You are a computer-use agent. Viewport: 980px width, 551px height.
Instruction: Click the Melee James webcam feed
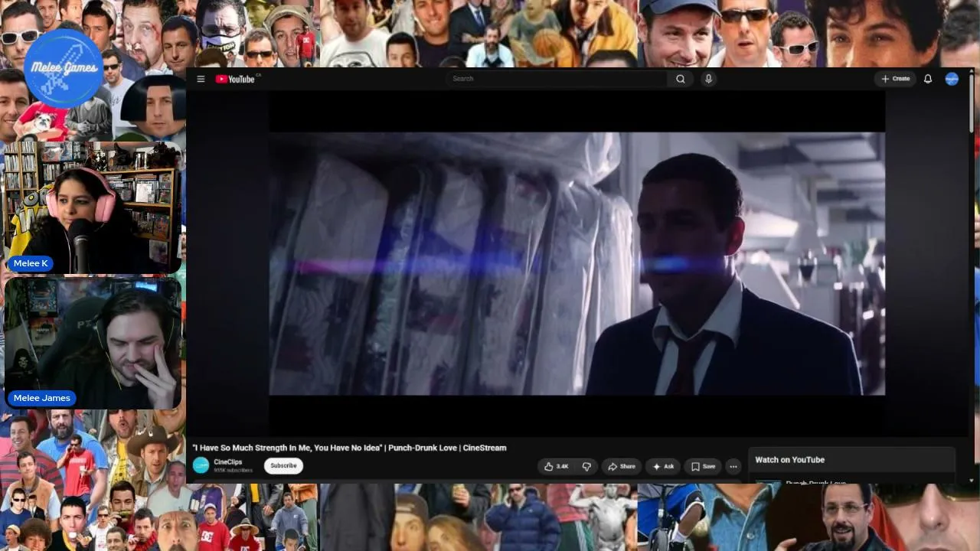[x=93, y=343]
